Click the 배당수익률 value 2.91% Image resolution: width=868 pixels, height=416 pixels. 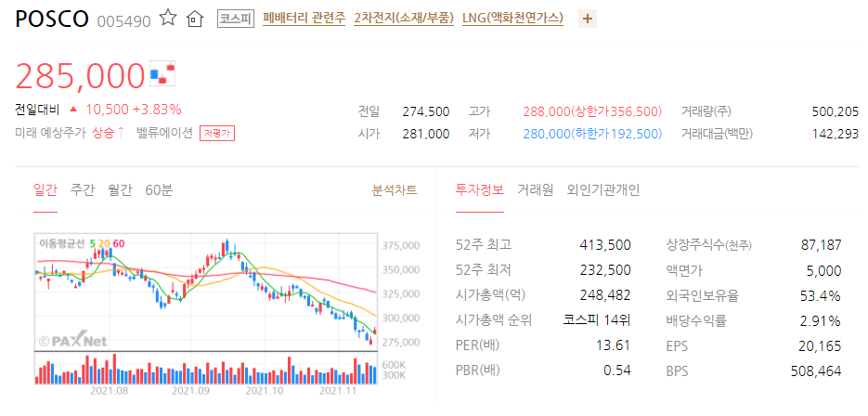pyautogui.click(x=821, y=320)
